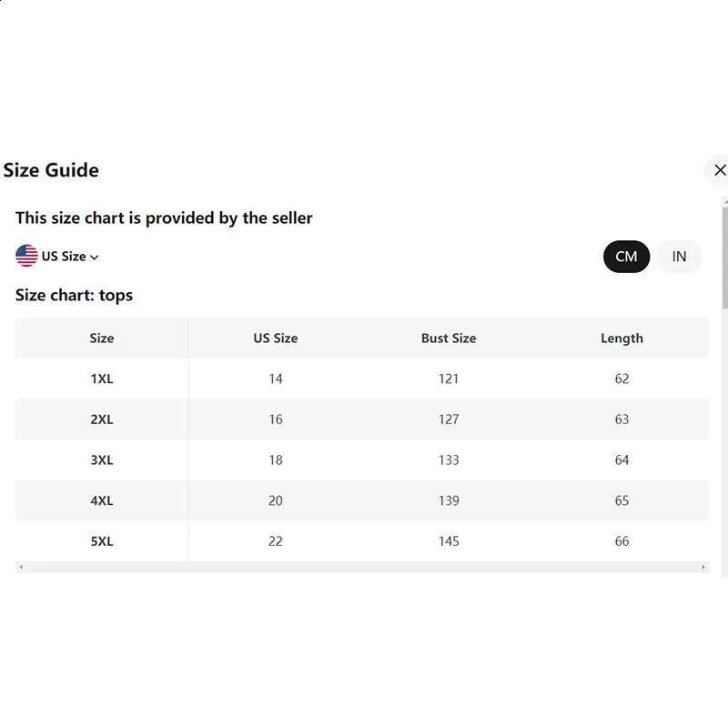
Task: Switch measurements to IN
Action: [x=679, y=257]
